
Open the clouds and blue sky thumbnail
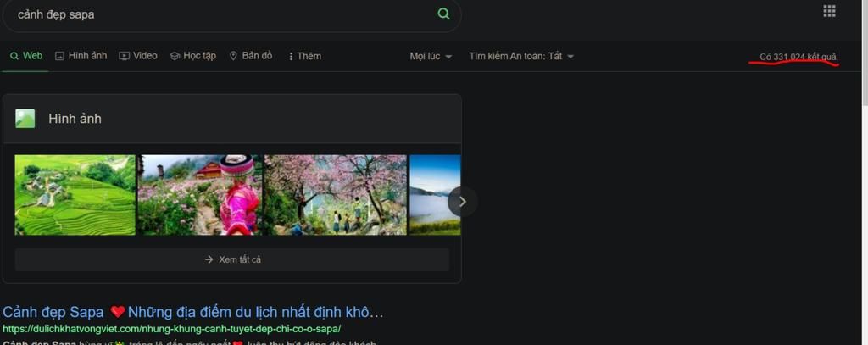click(435, 195)
